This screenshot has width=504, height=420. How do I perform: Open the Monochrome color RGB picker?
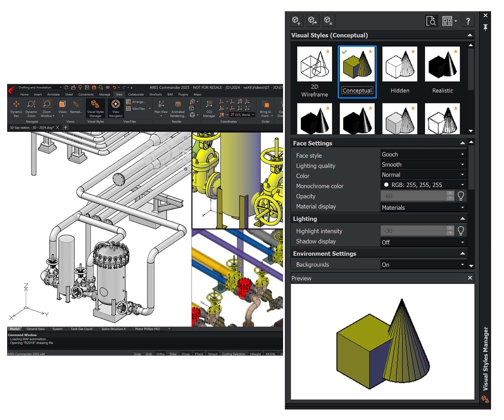point(423,185)
